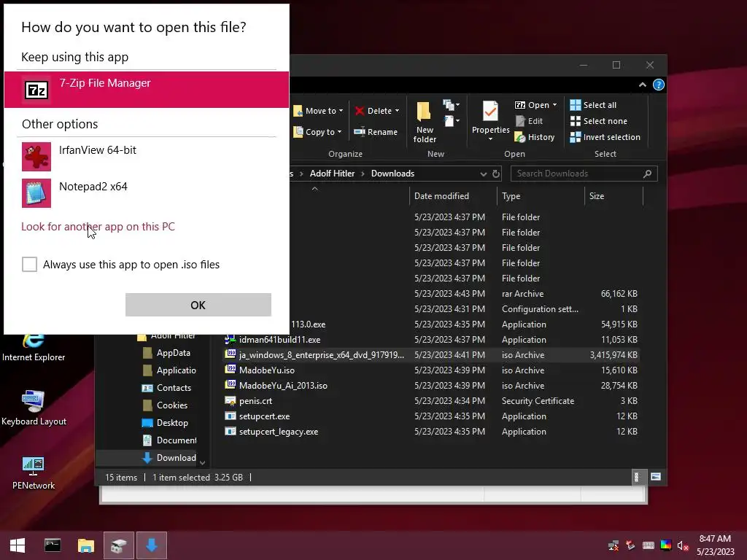Image resolution: width=747 pixels, height=560 pixels.
Task: Open the Easy access dropdown icon
Action: coord(452,121)
